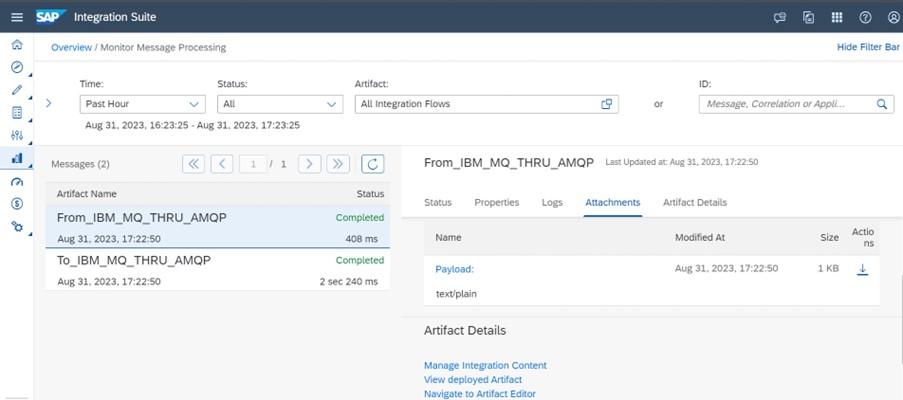Open artifact value help dialog icon

point(606,104)
